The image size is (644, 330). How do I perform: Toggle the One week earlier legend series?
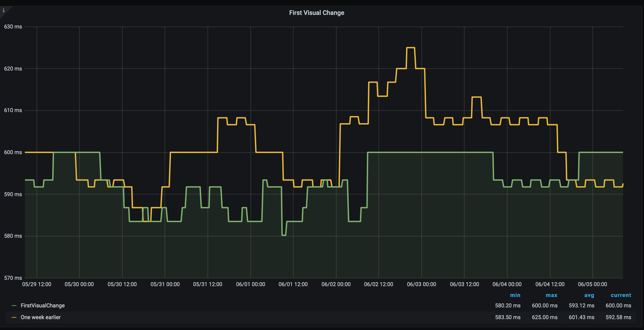(x=40, y=317)
